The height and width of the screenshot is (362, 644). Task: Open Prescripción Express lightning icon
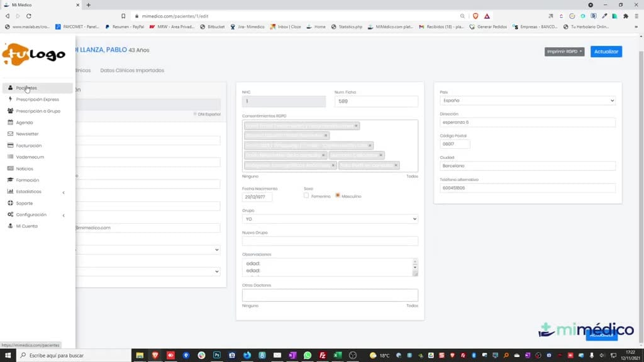(10, 99)
